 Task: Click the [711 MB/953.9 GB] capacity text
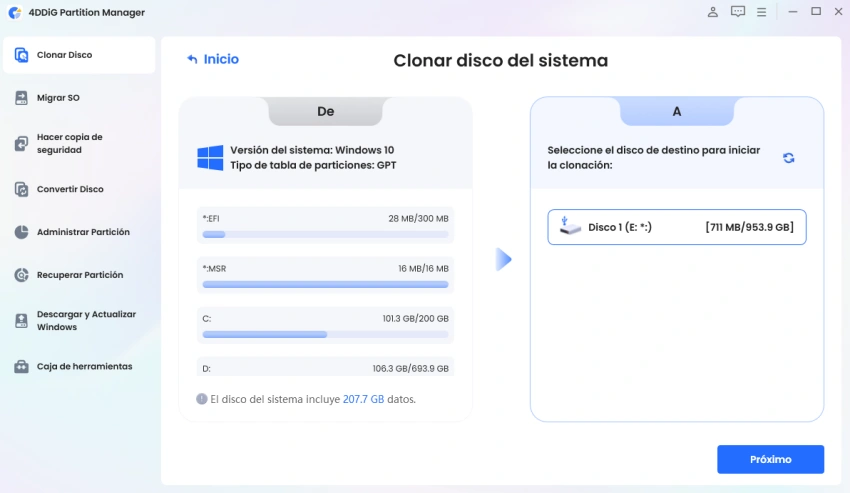click(x=749, y=227)
